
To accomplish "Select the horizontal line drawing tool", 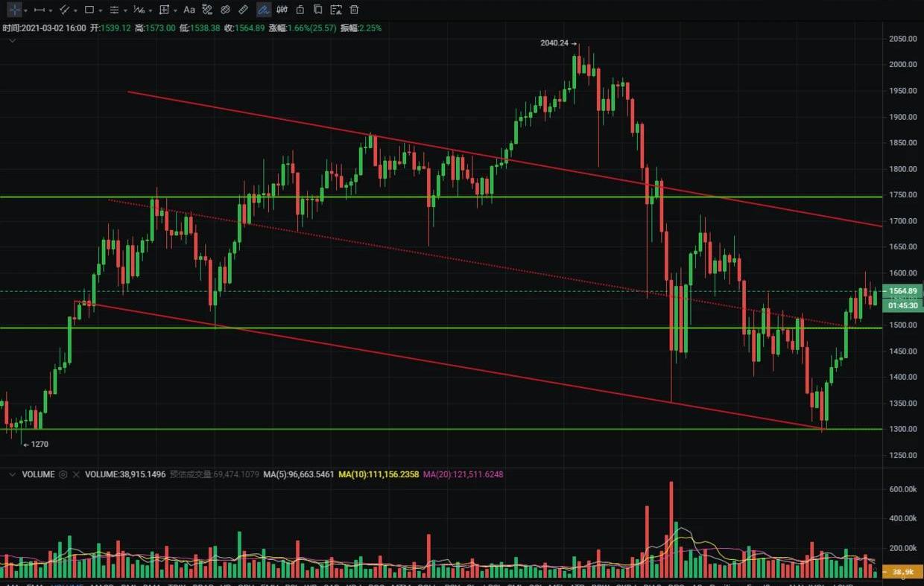I will (39, 10).
